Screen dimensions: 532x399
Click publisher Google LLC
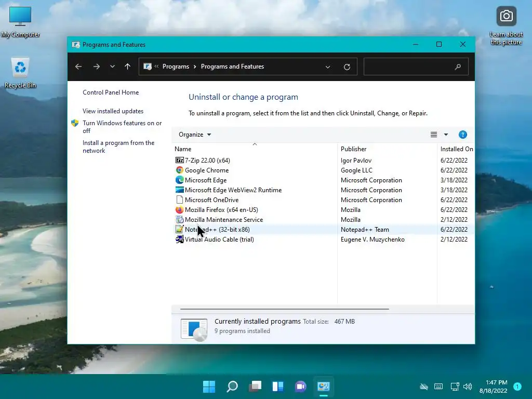356,170
